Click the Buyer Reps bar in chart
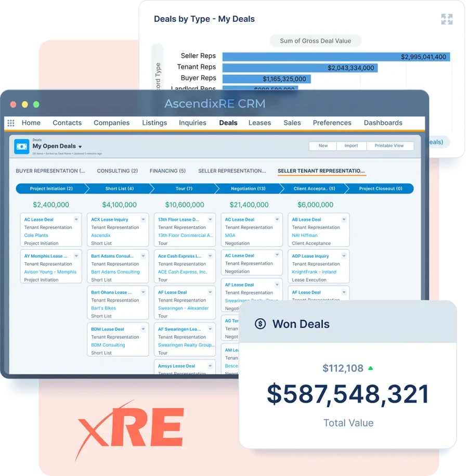This screenshot has height=476, width=468. pos(266,79)
